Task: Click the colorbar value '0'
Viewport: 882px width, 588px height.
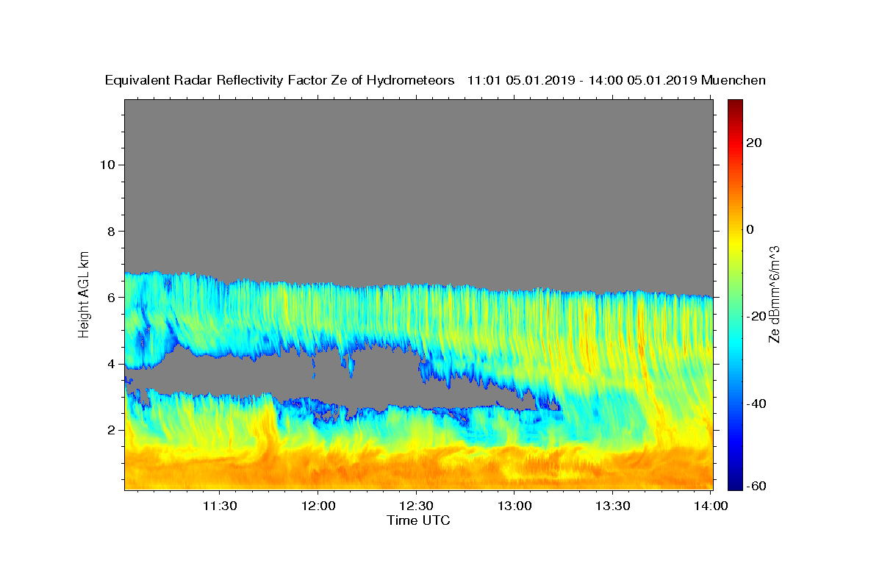Action: click(750, 229)
